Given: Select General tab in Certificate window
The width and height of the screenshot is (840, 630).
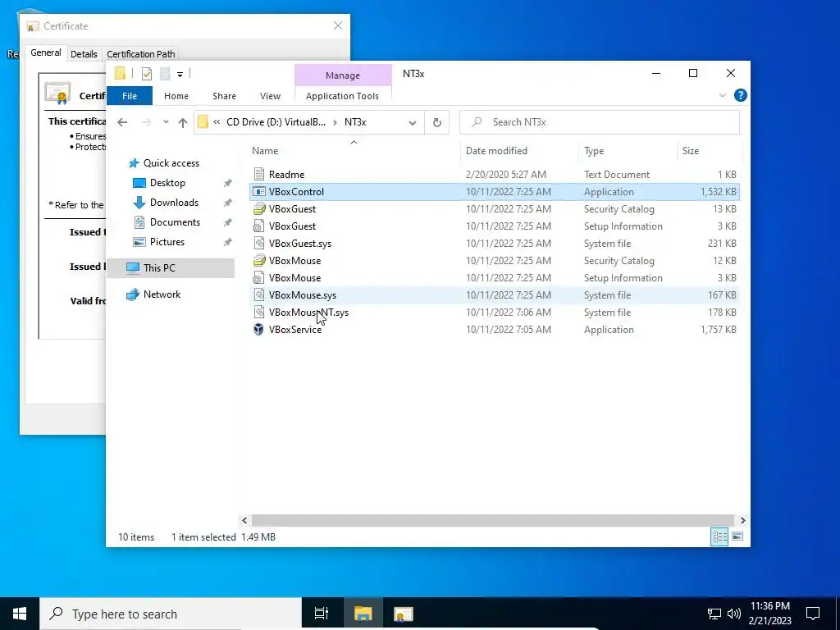Looking at the screenshot, I should tap(46, 52).
